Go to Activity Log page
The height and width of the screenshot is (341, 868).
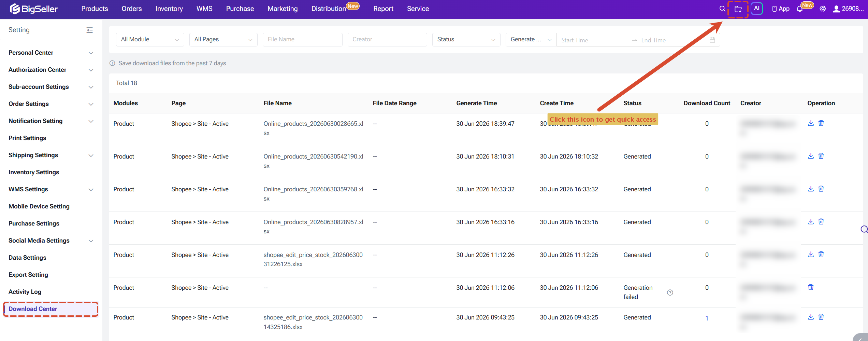25,292
